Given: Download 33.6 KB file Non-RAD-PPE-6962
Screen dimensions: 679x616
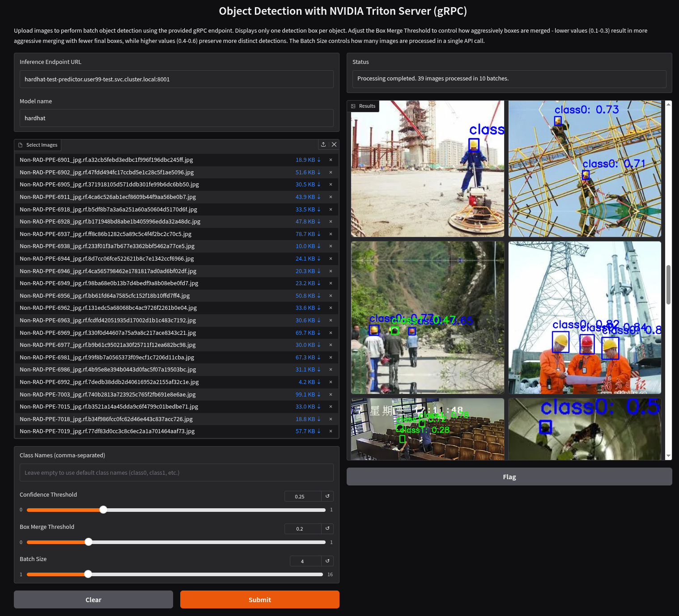Looking at the screenshot, I should pos(308,308).
